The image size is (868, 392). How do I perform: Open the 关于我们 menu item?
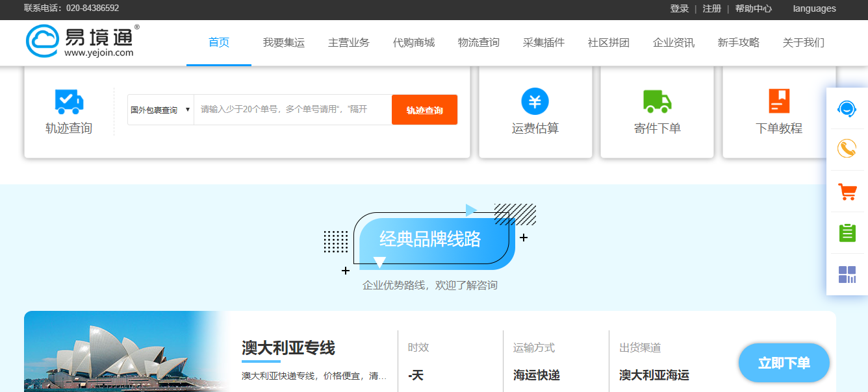(x=804, y=43)
